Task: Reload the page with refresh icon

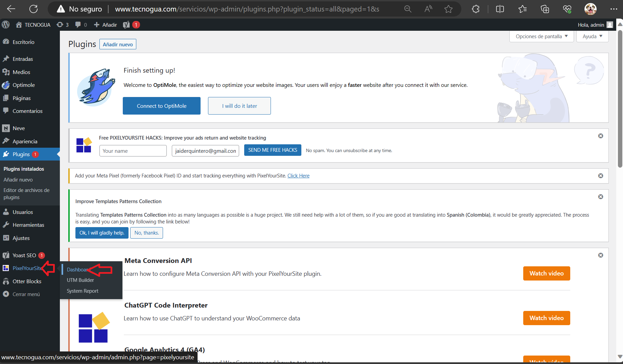Action: [x=33, y=9]
